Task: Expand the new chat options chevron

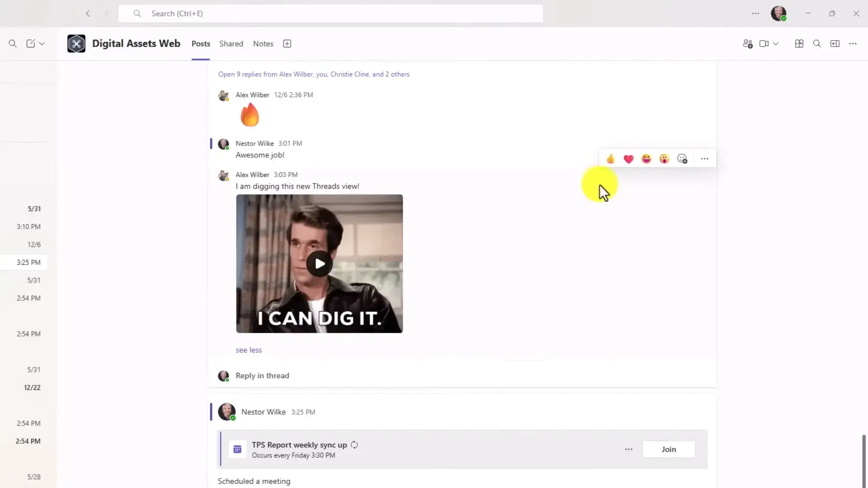Action: coord(42,44)
